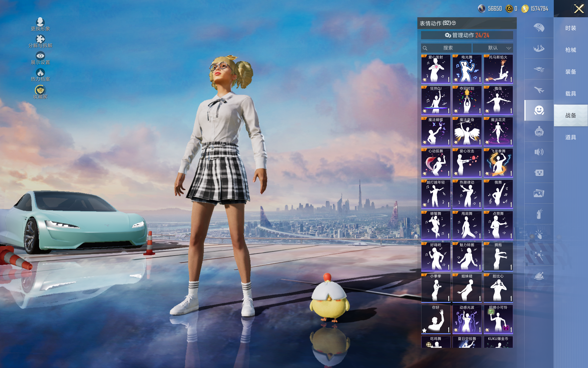Switch to the 枪械 tab
Viewport: 588px width, 368px height.
pos(571,50)
